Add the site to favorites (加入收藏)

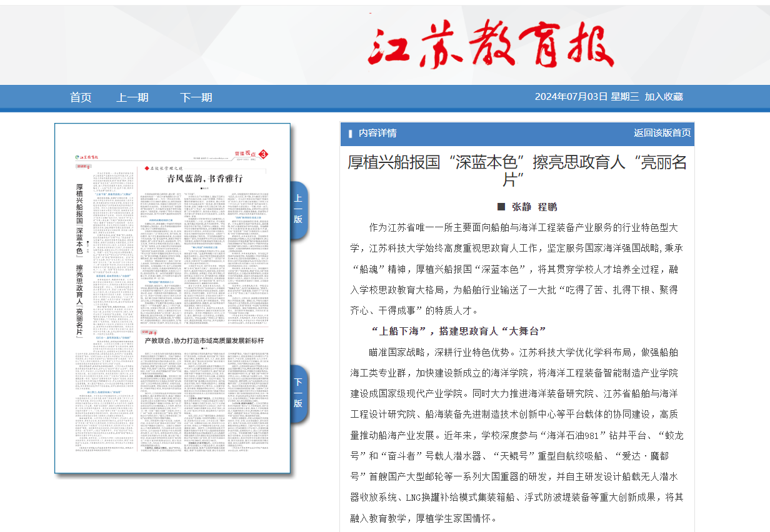(664, 97)
